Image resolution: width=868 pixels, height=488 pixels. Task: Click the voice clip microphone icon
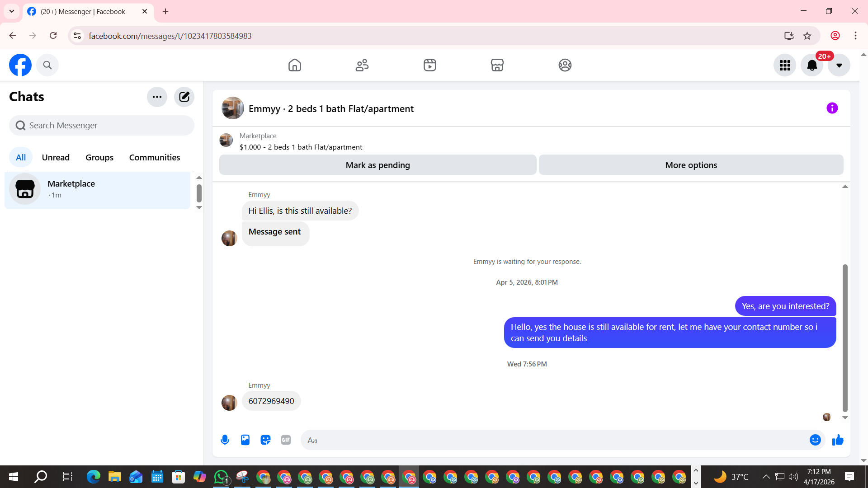tap(225, 440)
